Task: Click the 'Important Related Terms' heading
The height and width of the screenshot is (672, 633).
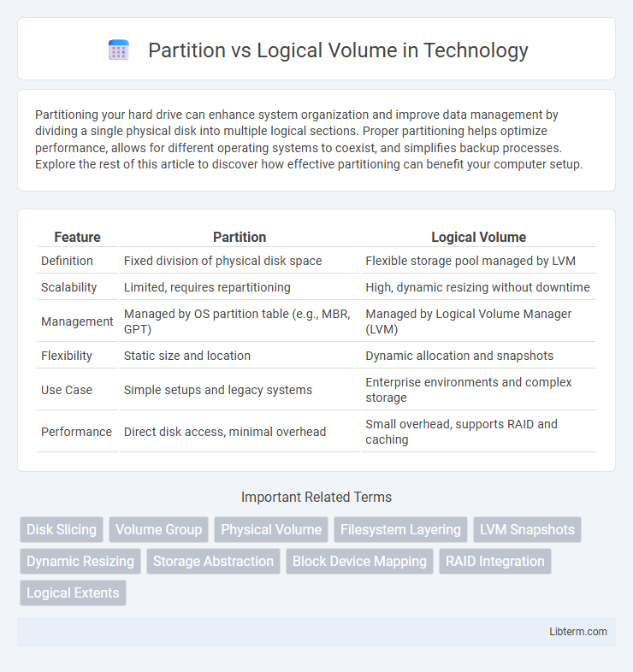Action: click(x=316, y=497)
